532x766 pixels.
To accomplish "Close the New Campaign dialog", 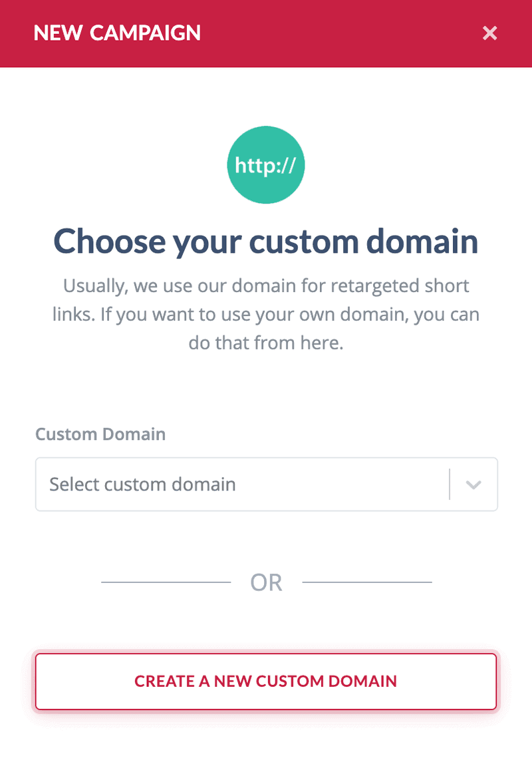I will [489, 33].
